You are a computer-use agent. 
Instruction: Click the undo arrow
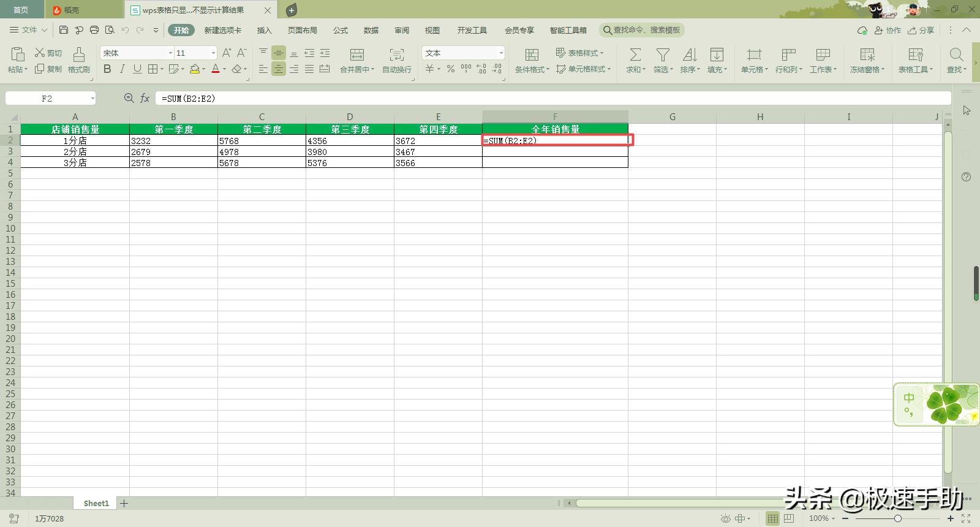click(125, 30)
